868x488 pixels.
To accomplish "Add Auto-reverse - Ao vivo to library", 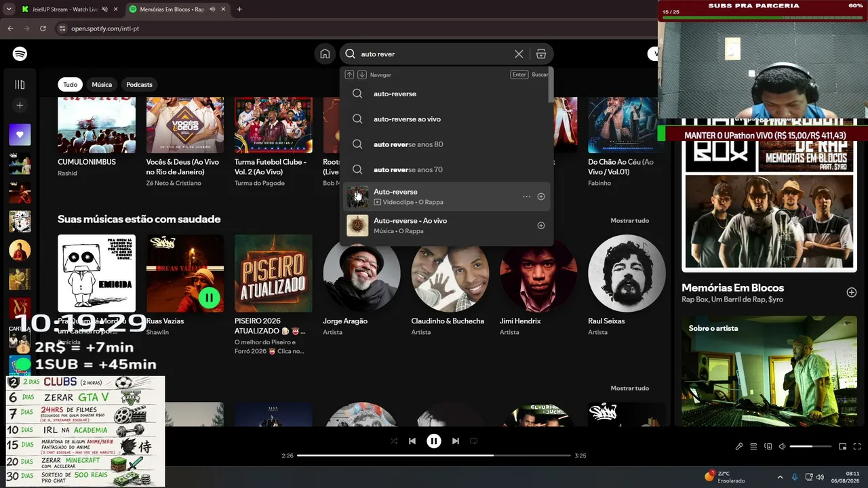I will click(x=541, y=226).
